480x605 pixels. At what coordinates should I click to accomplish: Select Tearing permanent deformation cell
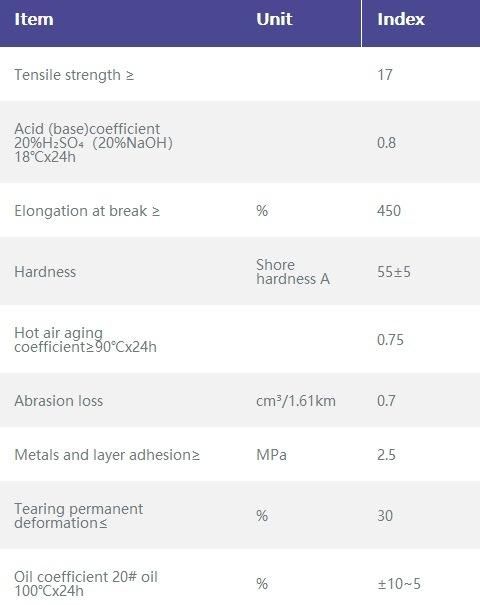(x=79, y=516)
